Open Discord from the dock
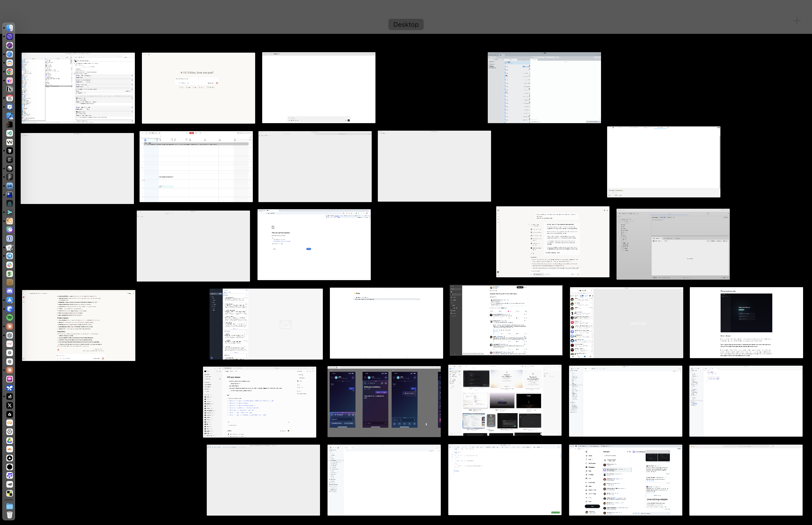The height and width of the screenshot is (525, 812). (x=10, y=291)
